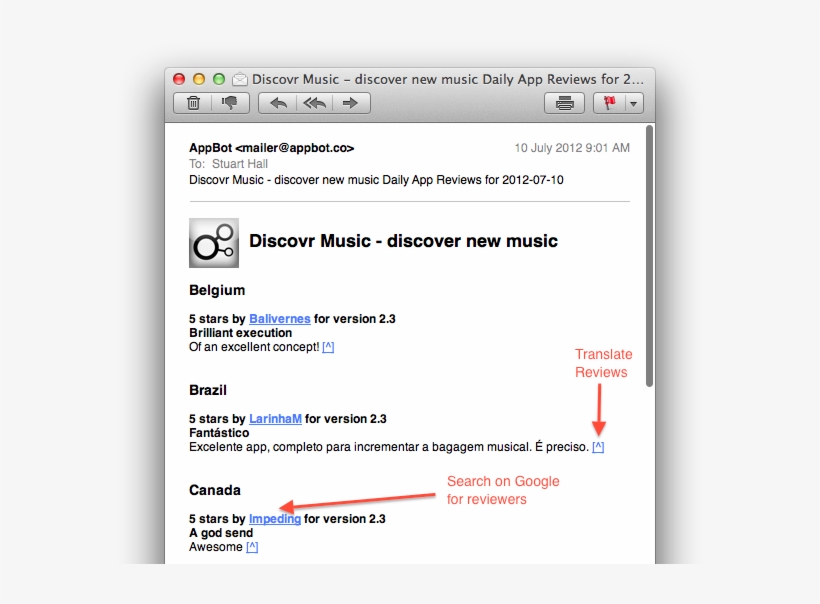Mark the message as junk
Screen dimensions: 820x604
coord(229,102)
